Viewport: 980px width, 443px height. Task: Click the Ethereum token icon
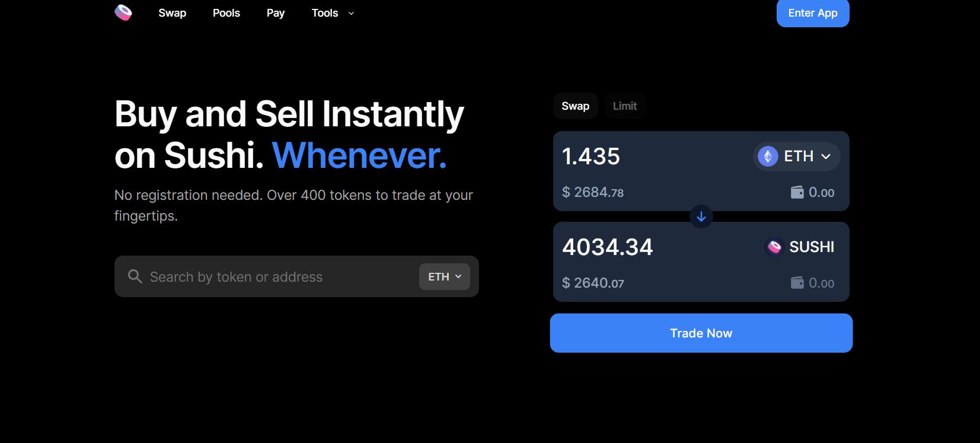click(x=768, y=157)
